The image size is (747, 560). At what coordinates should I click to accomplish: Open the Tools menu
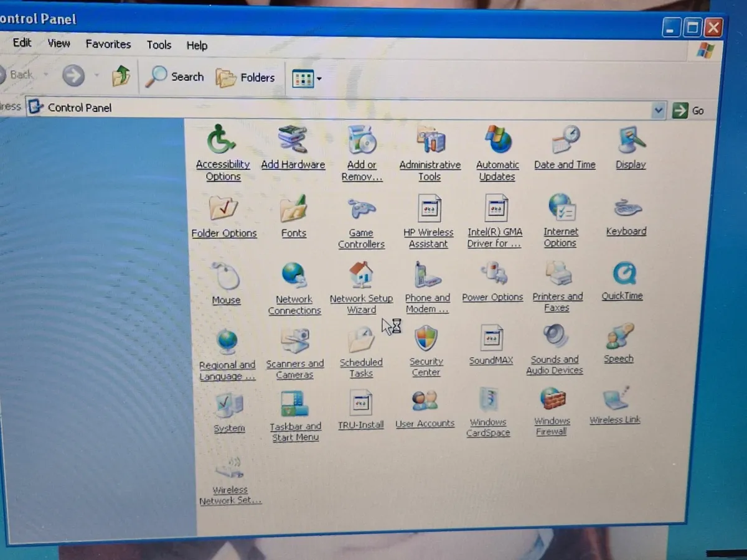click(159, 45)
